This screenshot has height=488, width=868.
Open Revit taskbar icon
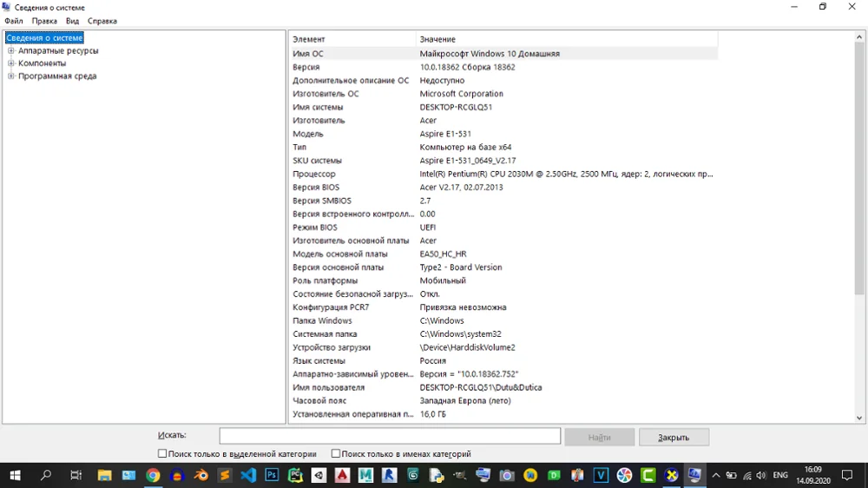pyautogui.click(x=389, y=475)
